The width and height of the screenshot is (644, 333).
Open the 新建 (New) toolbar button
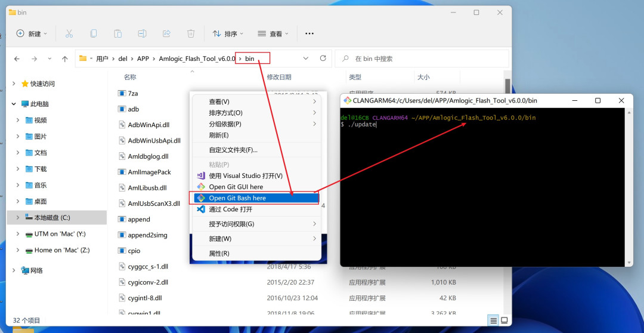[32, 33]
